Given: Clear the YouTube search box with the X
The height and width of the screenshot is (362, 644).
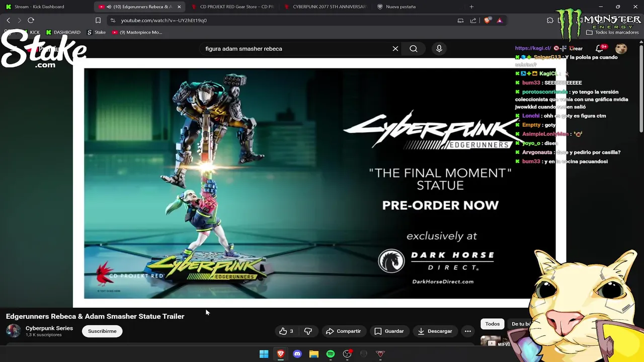Looking at the screenshot, I should coord(395,49).
